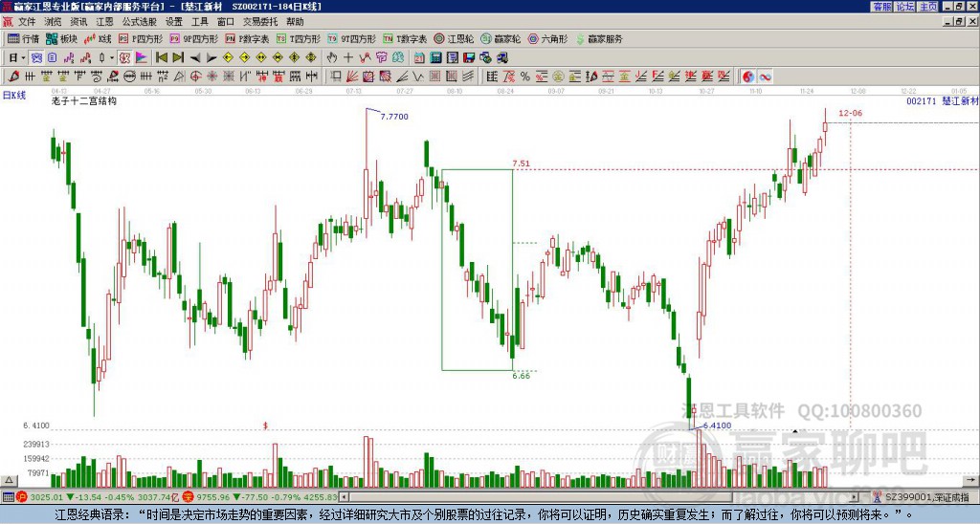Image resolution: width=980 pixels, height=524 pixels.
Task: Select the circle with horizontal lines tool
Action: click(x=129, y=76)
